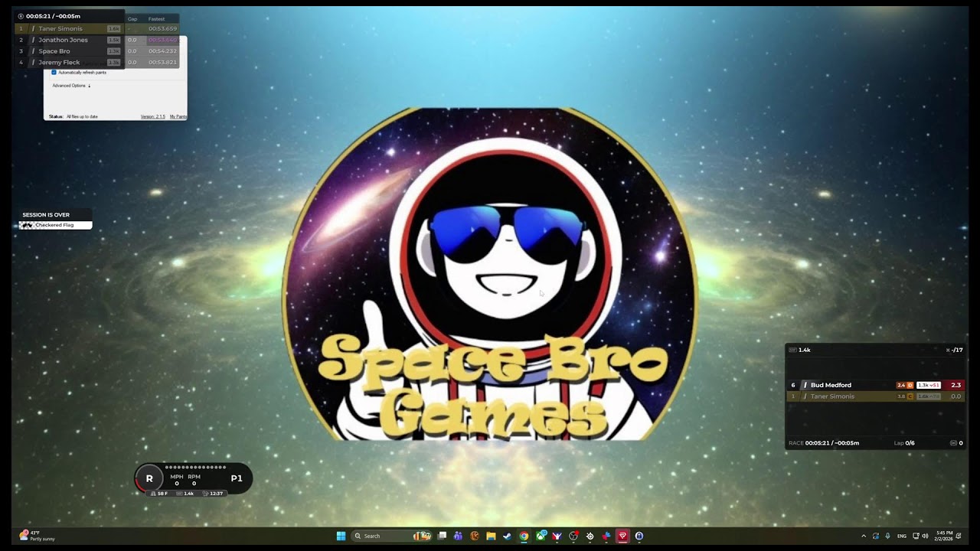The height and width of the screenshot is (551, 980).
Task: Open the network icon in the system tray
Action: [x=916, y=536]
